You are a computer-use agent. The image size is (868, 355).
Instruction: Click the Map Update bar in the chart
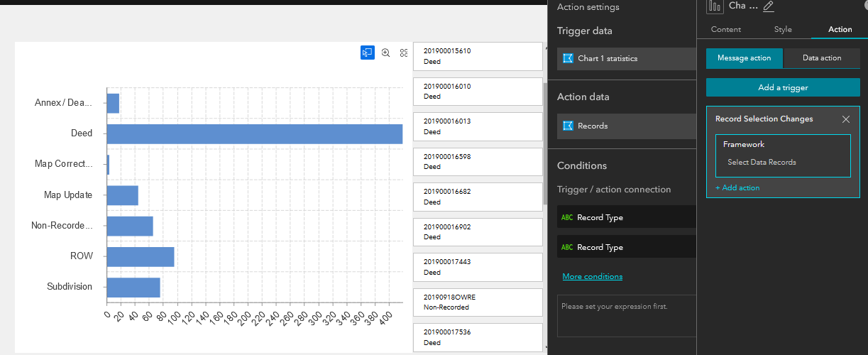point(123,195)
